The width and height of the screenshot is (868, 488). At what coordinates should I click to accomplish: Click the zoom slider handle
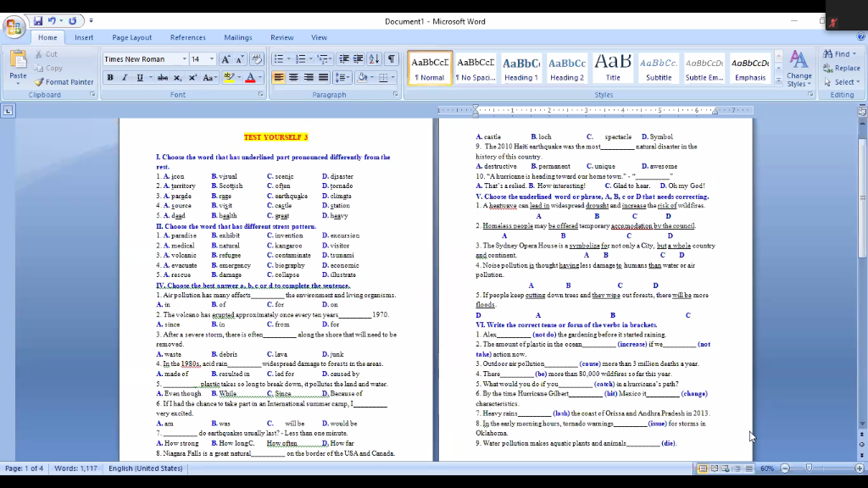[809, 468]
